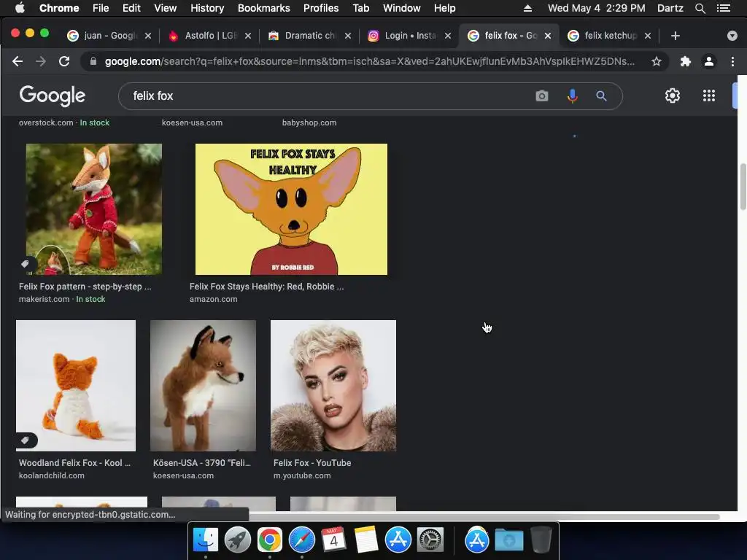Viewport: 747px width, 560px height.
Task: Open Felix Fox YouTube portrait image
Action: coord(333,386)
